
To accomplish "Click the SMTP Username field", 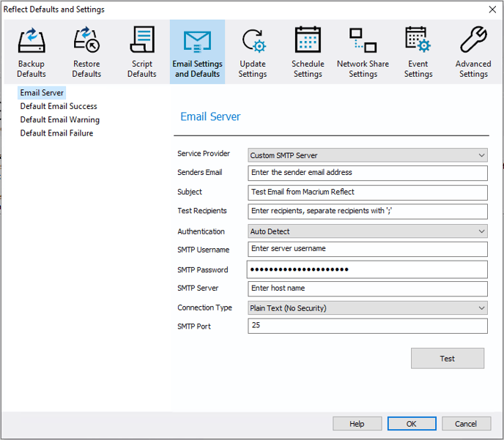I will pos(368,249).
